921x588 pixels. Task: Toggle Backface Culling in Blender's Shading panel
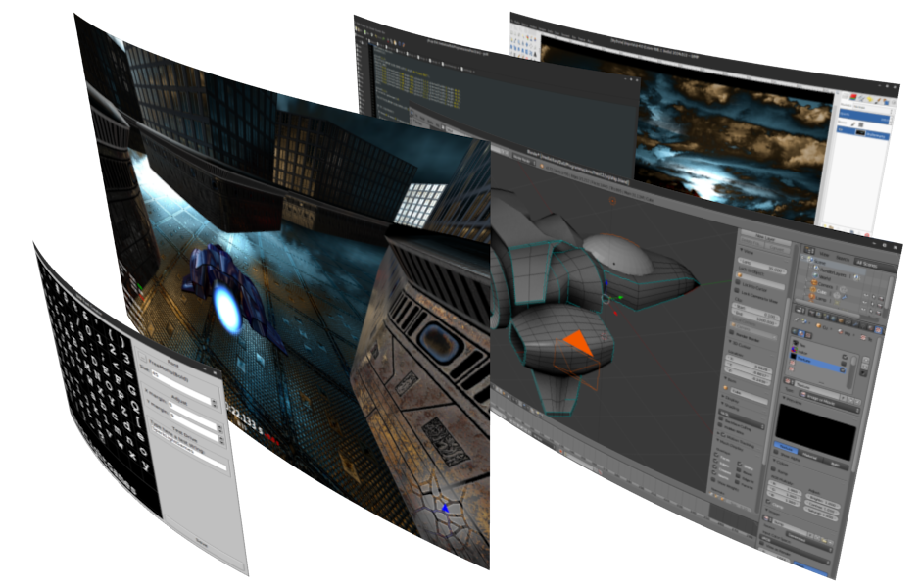pyautogui.click(x=722, y=420)
